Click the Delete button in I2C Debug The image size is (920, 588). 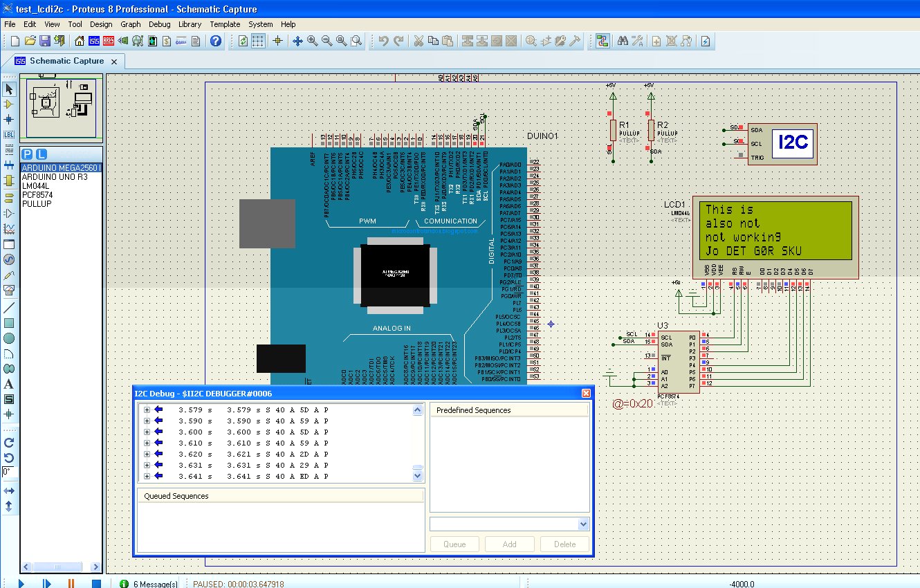(x=564, y=544)
